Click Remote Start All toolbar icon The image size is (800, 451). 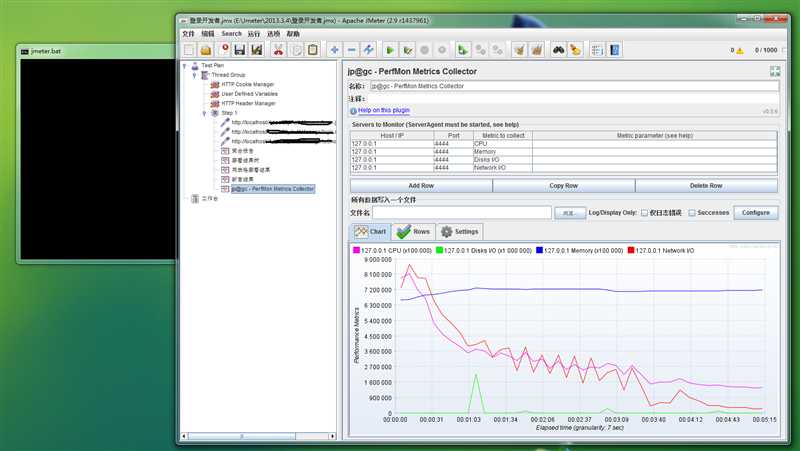coord(463,50)
